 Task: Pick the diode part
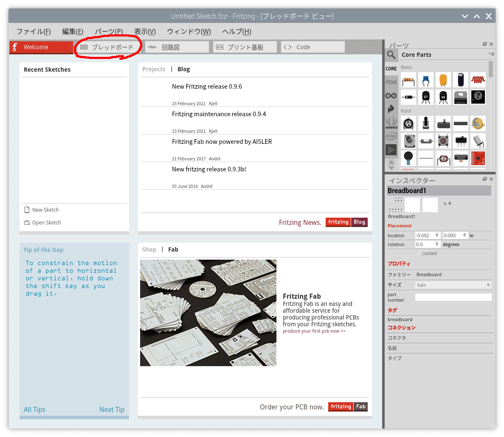pos(408,97)
